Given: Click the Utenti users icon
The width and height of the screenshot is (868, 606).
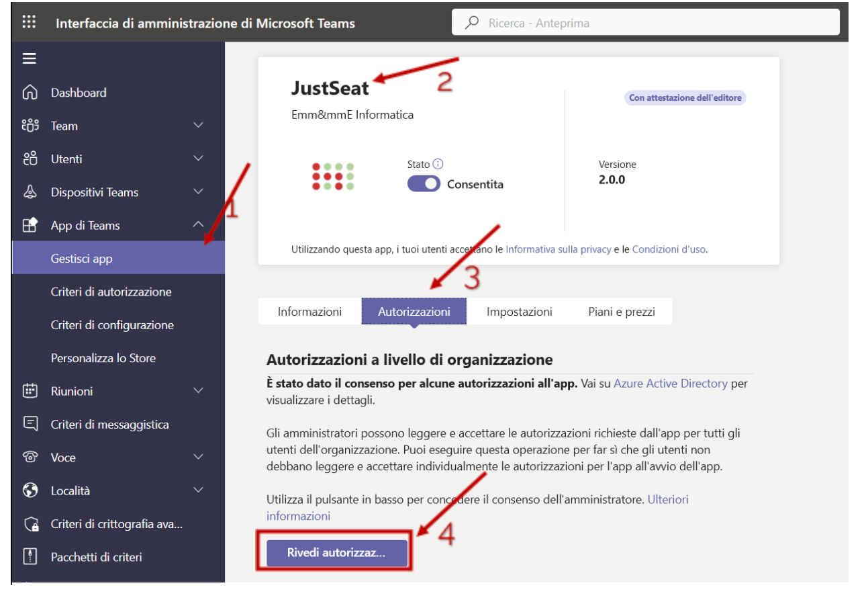Looking at the screenshot, I should pyautogui.click(x=30, y=159).
